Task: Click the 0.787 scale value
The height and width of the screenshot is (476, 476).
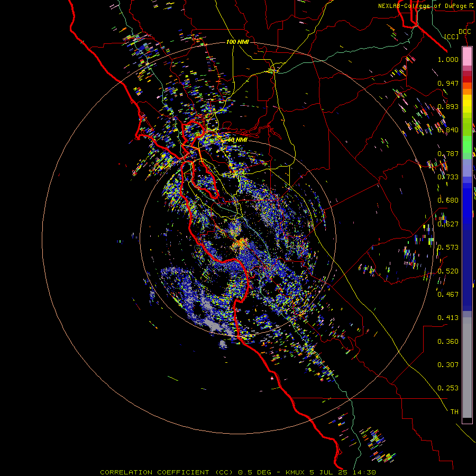Action: [448, 153]
